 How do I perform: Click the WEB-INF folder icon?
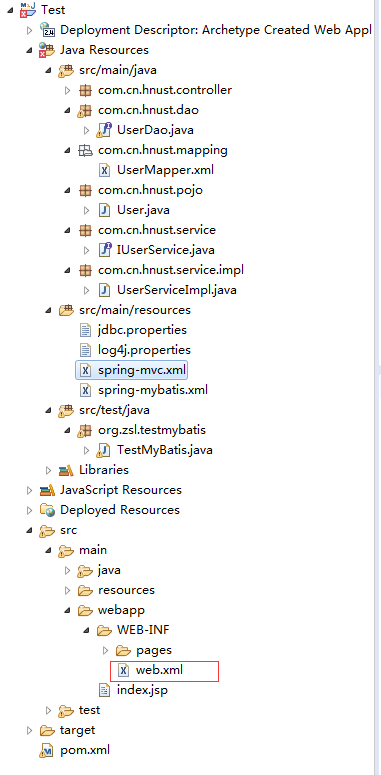[104, 630]
